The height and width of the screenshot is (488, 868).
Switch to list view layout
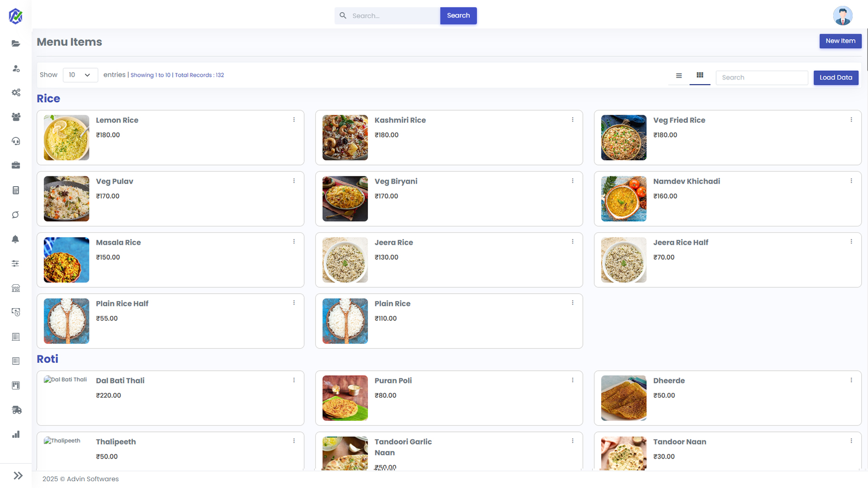click(679, 75)
